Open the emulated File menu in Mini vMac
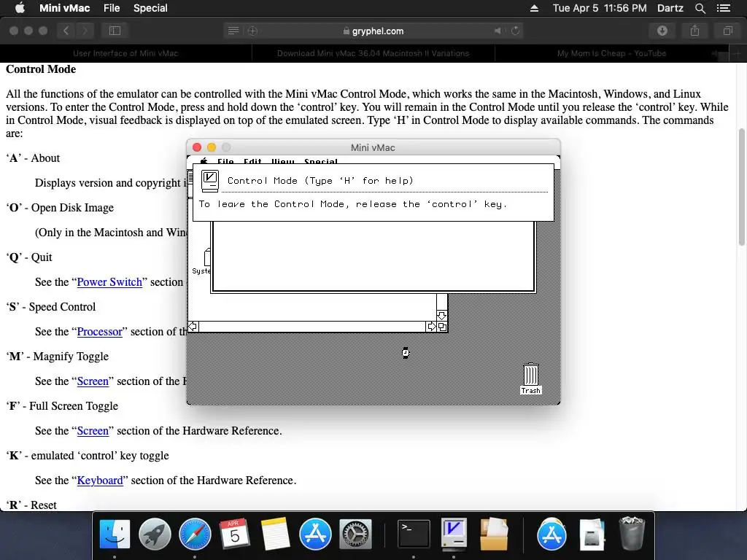 click(225, 161)
